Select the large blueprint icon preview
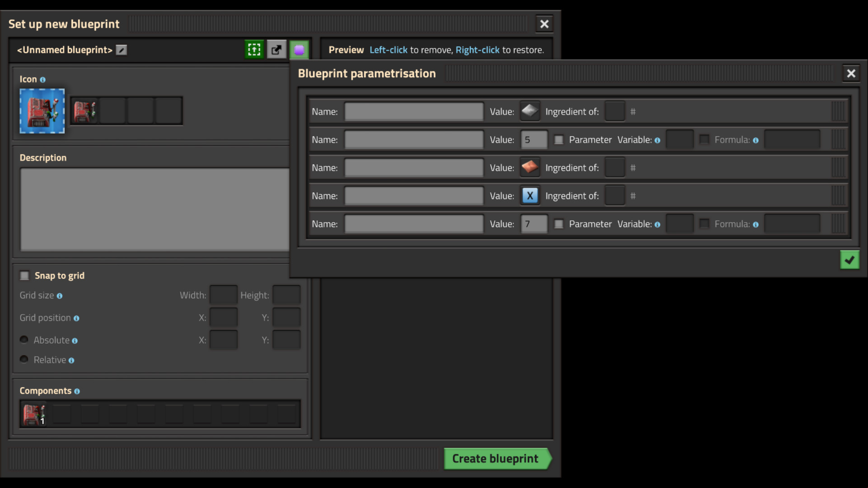868x488 pixels. (x=42, y=111)
